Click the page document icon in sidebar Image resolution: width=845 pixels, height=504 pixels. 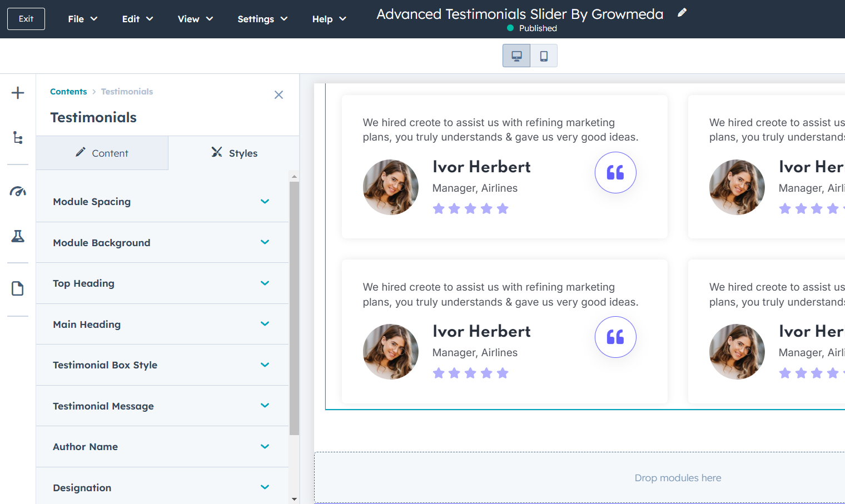18,288
